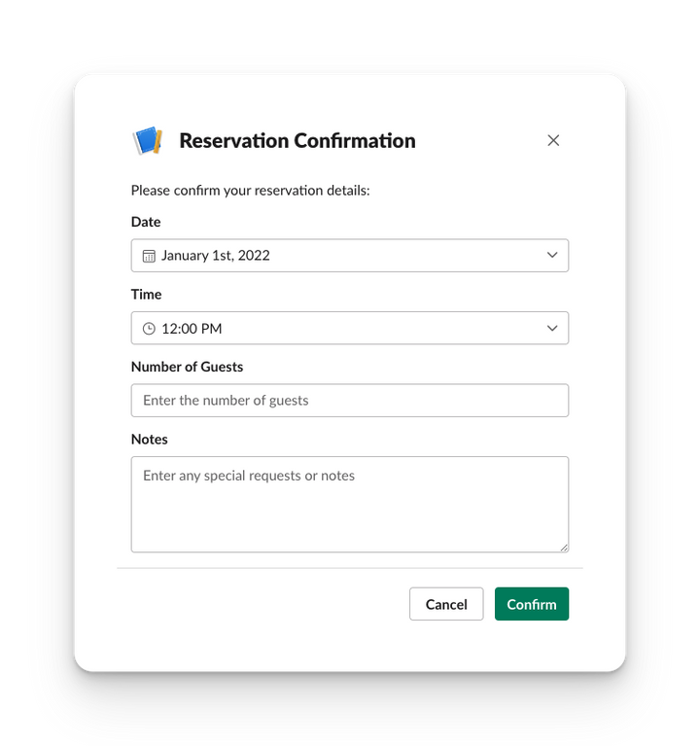Focus the Number of Guests input field
Image resolution: width=700 pixels, height=746 pixels.
pyautogui.click(x=350, y=401)
